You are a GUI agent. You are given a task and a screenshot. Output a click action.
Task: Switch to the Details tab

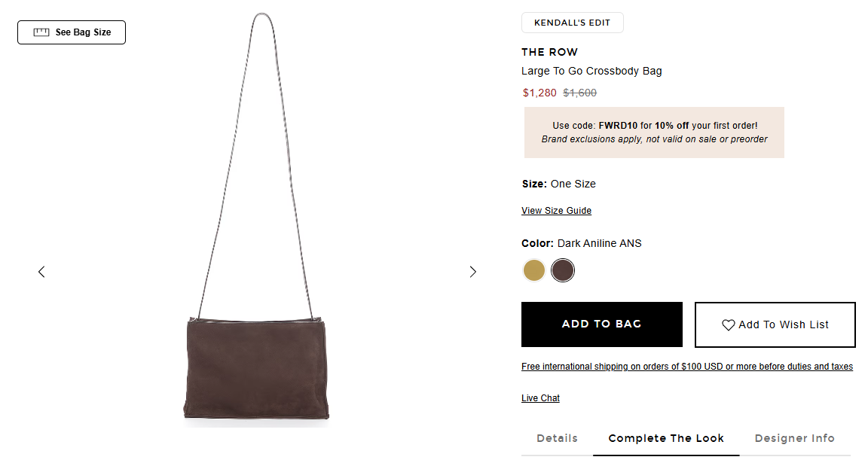[557, 438]
